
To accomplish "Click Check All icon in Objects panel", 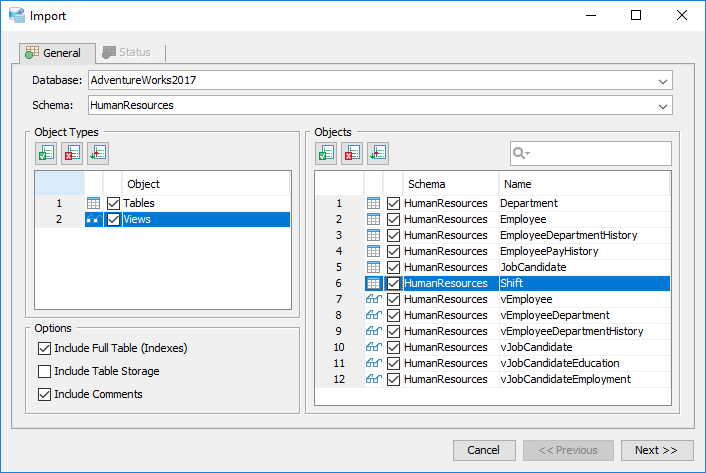I will tap(327, 153).
